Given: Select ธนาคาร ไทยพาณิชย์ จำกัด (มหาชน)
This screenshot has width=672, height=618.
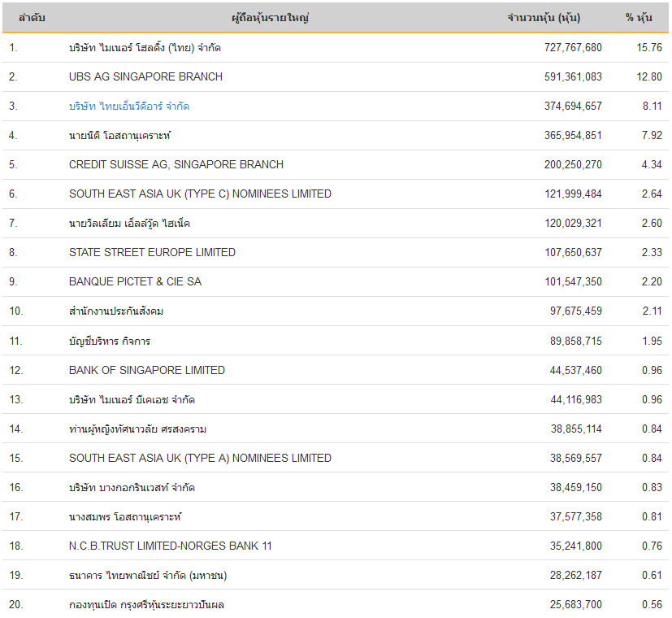Looking at the screenshot, I should point(148,575).
